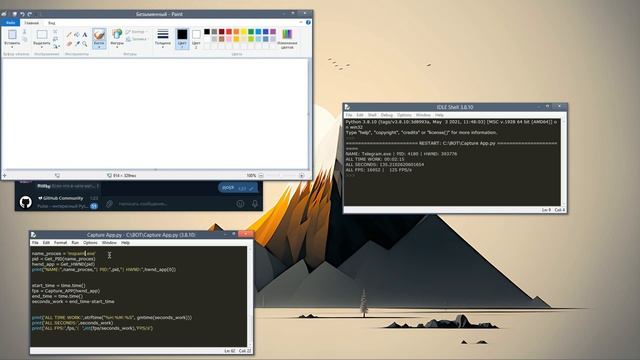This screenshot has height=360, width=640.
Task: Select the Fill bucket tool in Paint
Action: pyautogui.click(x=77, y=35)
